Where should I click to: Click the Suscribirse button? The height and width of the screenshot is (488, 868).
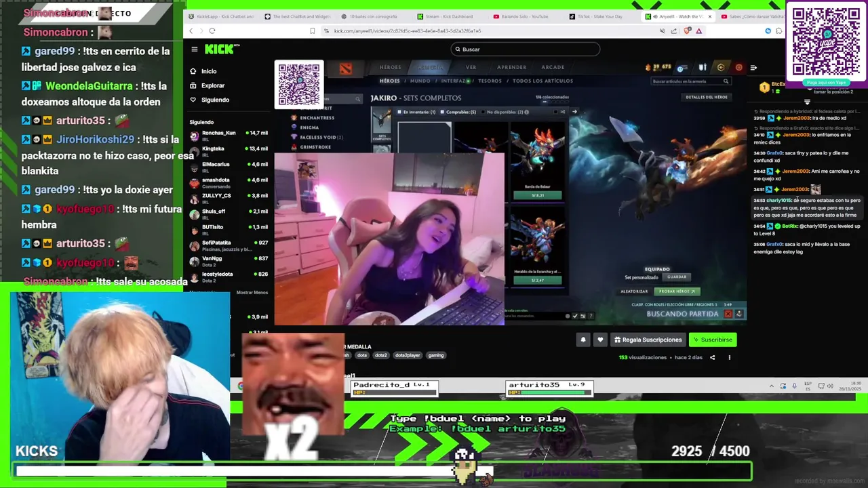713,340
